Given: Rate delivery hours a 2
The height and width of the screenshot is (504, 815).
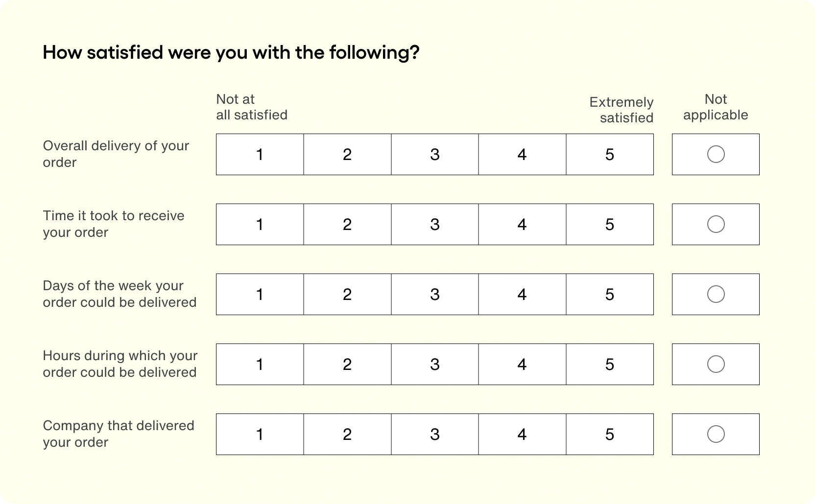Looking at the screenshot, I should tap(347, 364).
